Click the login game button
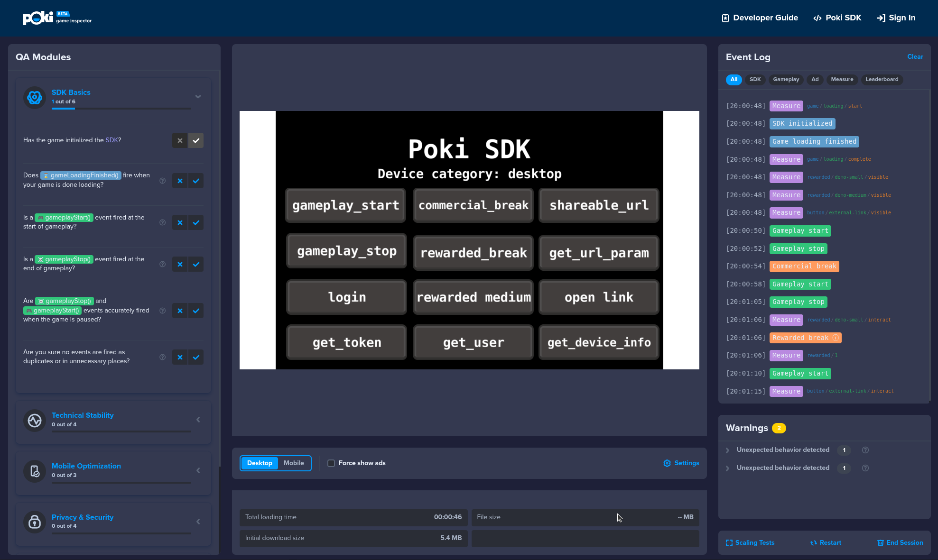Screen dimensions: 938x560 click(x=347, y=297)
